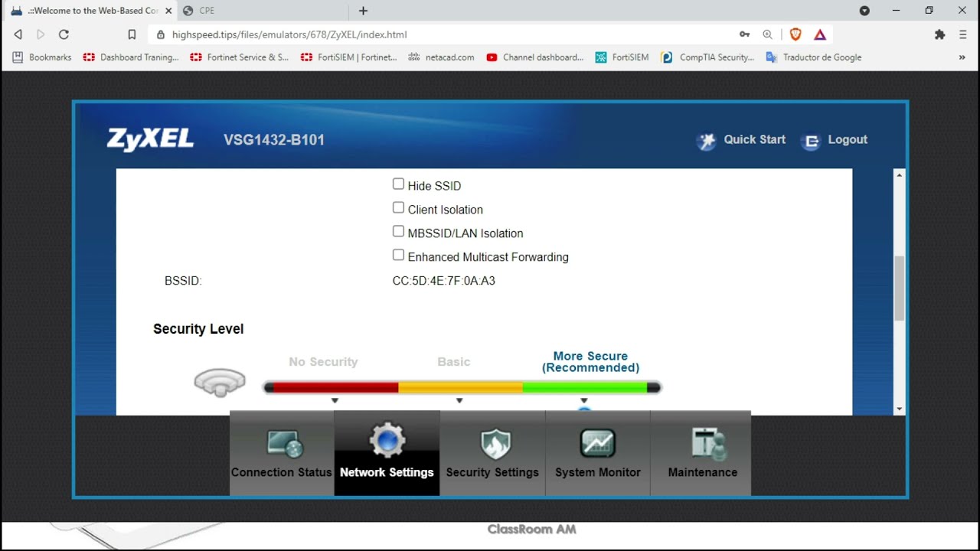Open the Traductor de Google bookmark

pos(814,57)
